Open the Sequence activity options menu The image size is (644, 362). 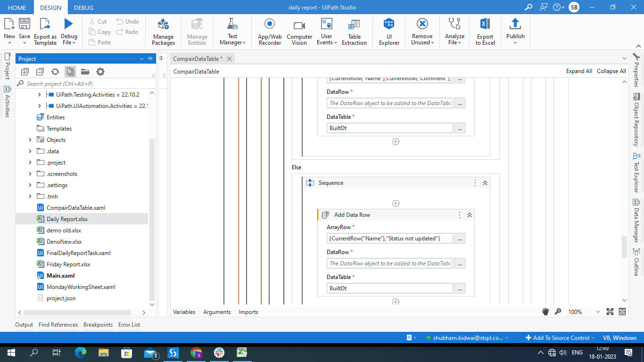coord(475,183)
